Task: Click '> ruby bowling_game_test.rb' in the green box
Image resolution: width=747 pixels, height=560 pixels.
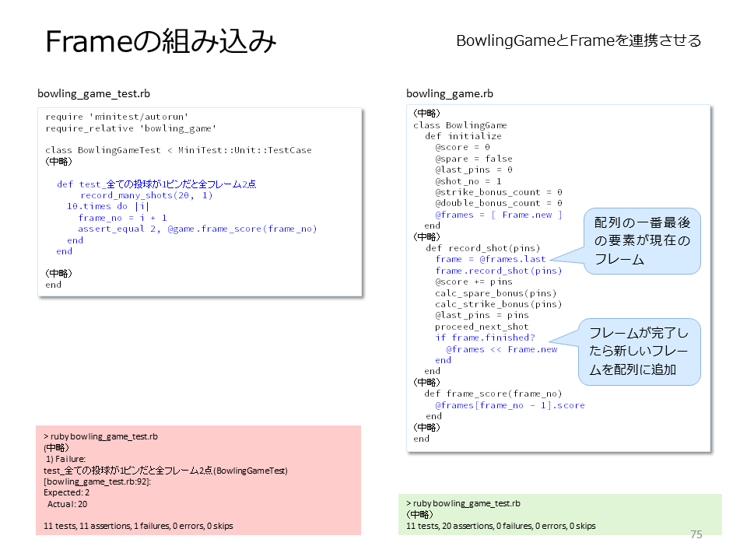Action: 463,503
